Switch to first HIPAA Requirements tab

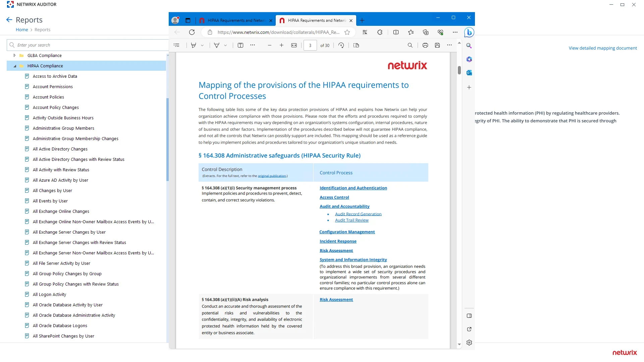coord(236,20)
